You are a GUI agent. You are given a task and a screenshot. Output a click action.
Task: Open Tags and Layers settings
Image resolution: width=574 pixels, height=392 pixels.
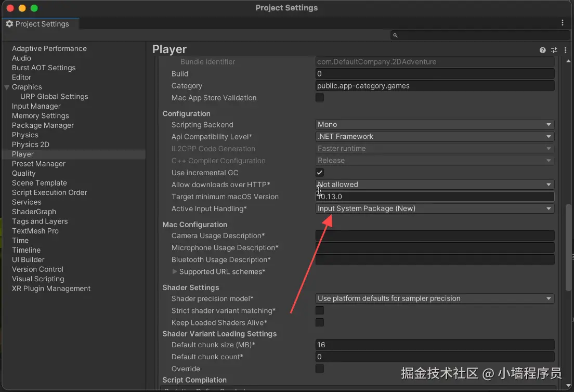[40, 221]
